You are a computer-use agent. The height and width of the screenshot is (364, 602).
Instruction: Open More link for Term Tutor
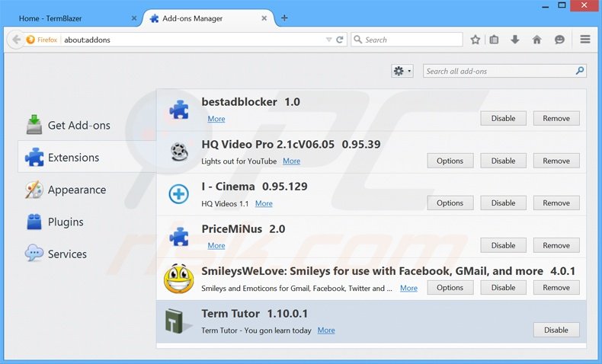[326, 330]
